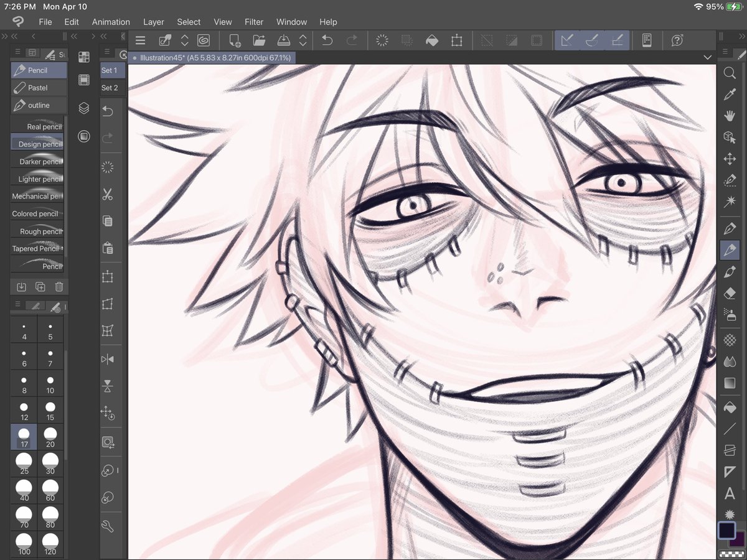Click the Fill icon in command bar
Screen dimensions: 747x560
tap(431, 40)
